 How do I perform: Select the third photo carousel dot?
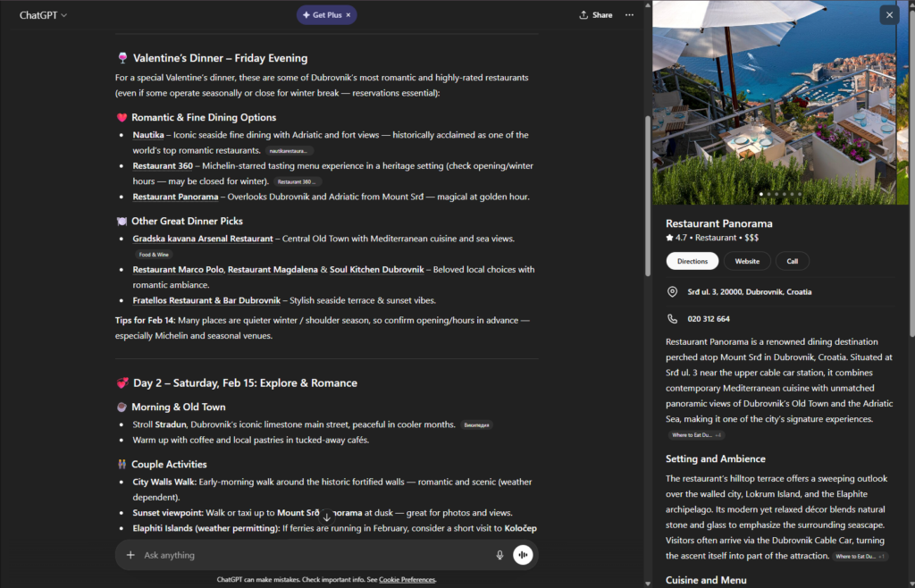pyautogui.click(x=776, y=193)
